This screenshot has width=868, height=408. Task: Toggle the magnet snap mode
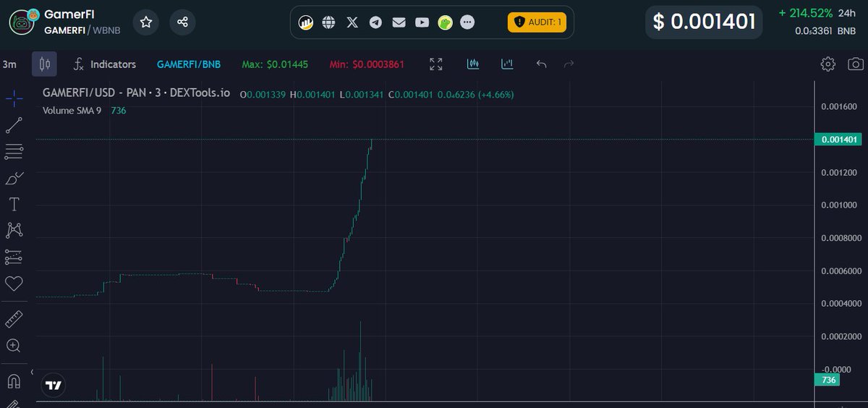point(14,381)
